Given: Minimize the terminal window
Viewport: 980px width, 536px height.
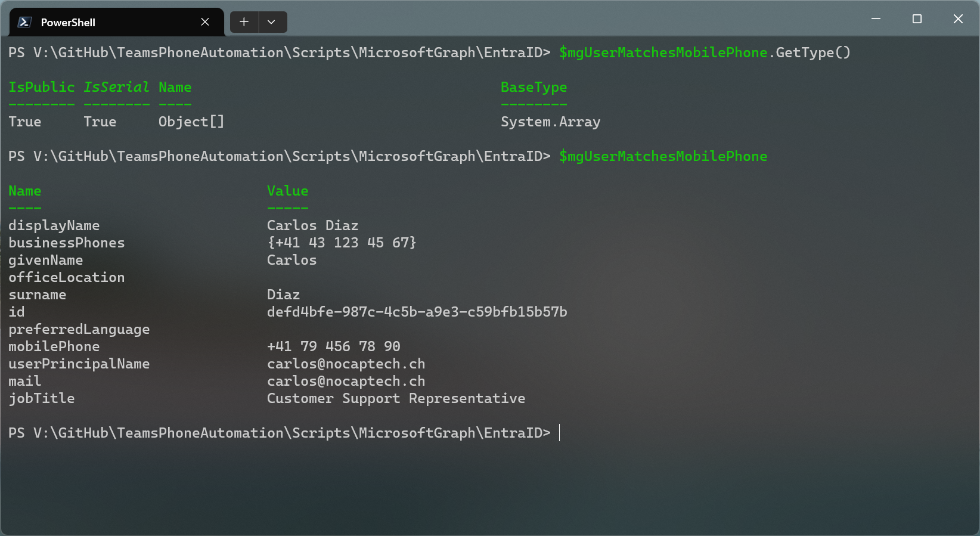Looking at the screenshot, I should tap(876, 18).
